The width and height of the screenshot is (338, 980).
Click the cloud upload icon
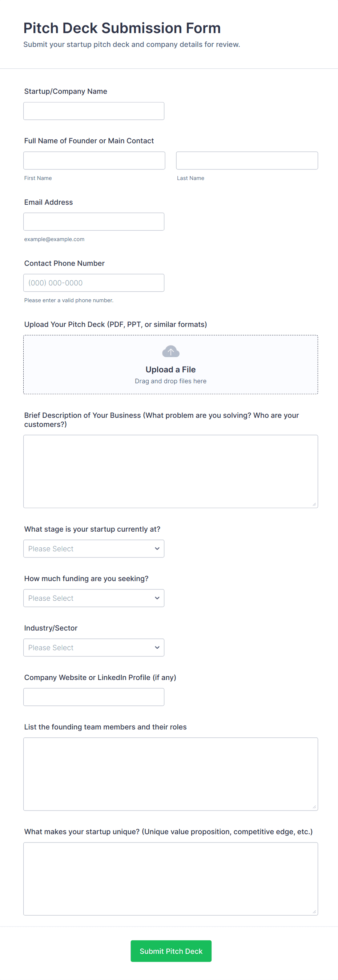171,352
